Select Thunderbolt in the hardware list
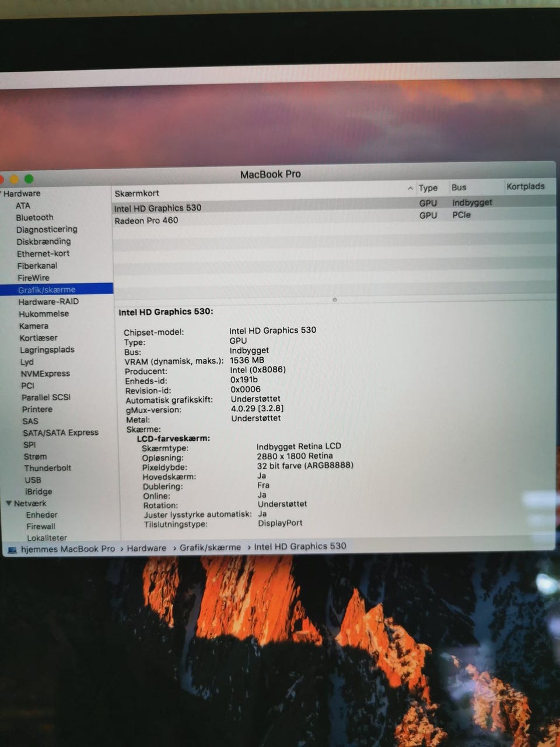The width and height of the screenshot is (560, 747). click(x=47, y=468)
